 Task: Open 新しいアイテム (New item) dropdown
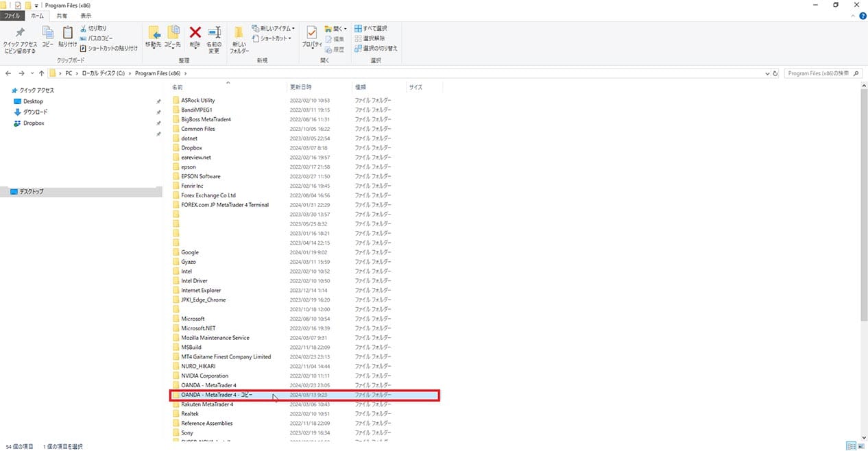click(274, 29)
